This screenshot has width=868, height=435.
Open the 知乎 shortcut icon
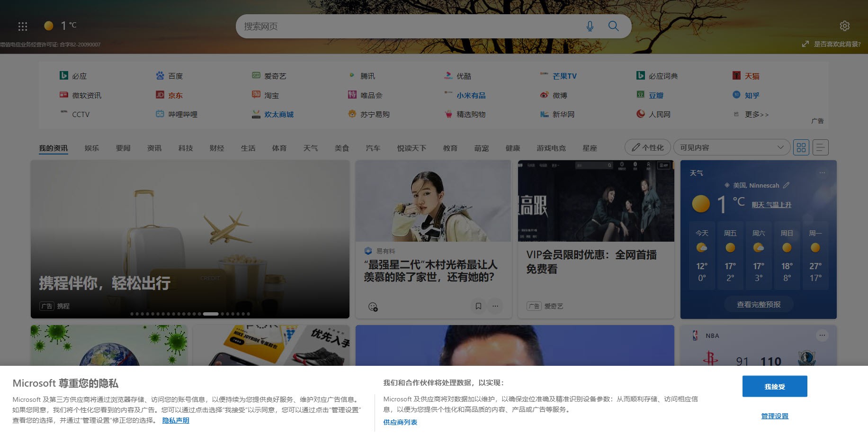click(736, 95)
